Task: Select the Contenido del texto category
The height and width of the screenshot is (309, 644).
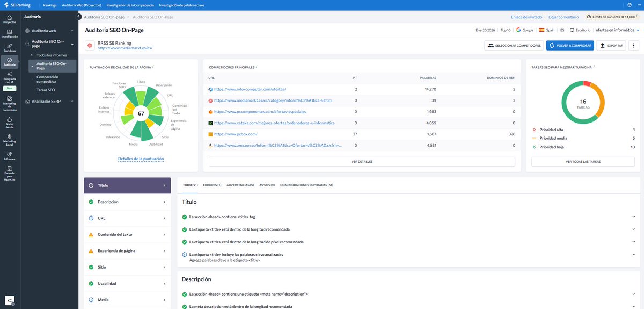Action: tap(127, 234)
